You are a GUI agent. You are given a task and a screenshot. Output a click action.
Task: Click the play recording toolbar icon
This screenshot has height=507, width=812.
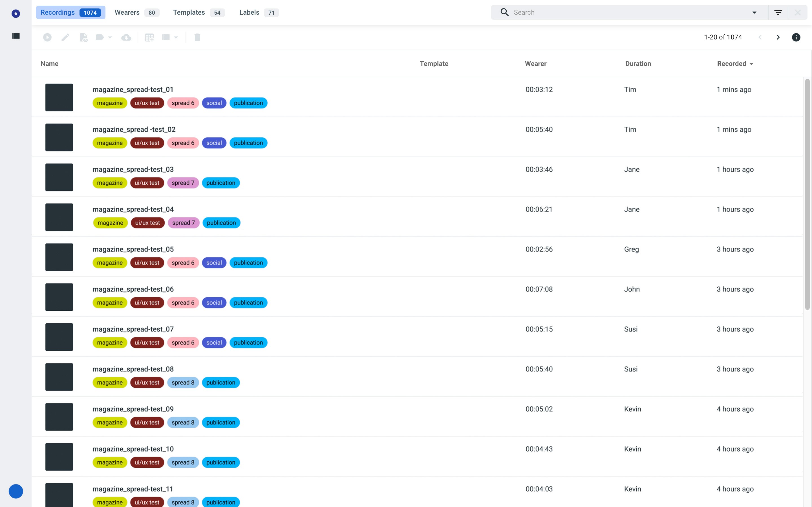pos(47,37)
